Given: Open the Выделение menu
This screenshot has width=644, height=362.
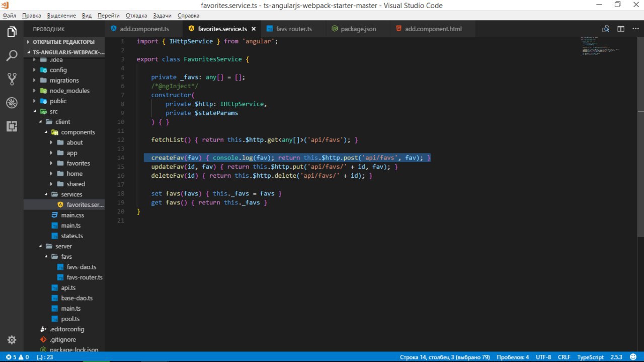Looking at the screenshot, I should (62, 16).
